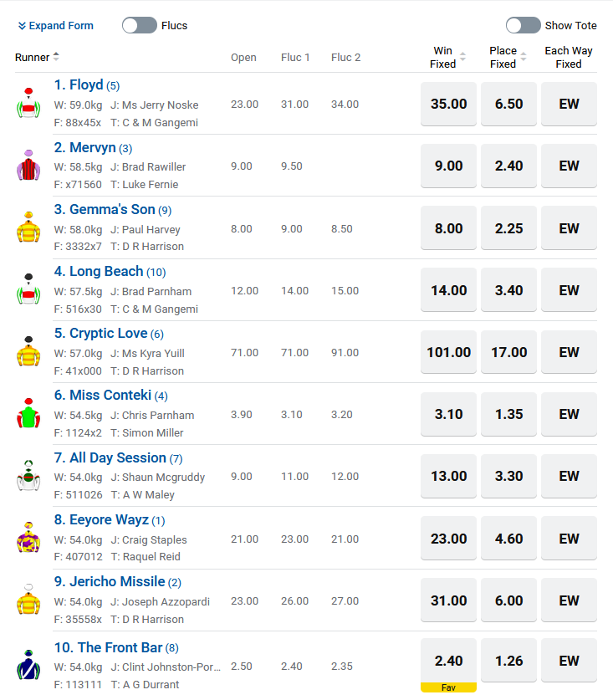The image size is (613, 700).
Task: Click Miss Conteki's green silks icon
Action: [x=28, y=414]
